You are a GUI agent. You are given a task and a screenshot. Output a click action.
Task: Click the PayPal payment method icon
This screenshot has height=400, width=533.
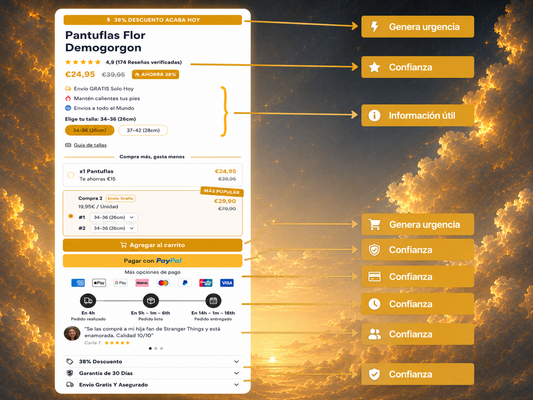pos(185,283)
